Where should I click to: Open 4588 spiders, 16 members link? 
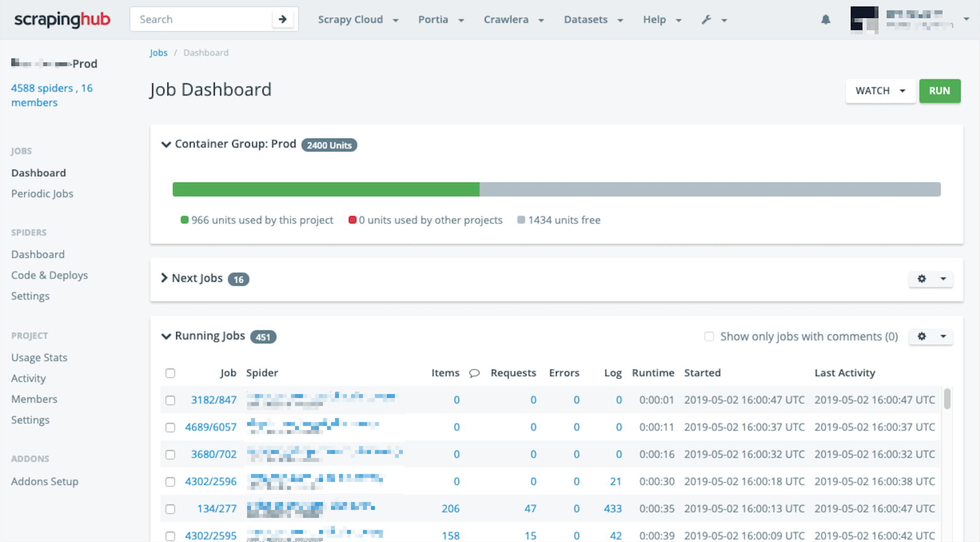(x=52, y=95)
